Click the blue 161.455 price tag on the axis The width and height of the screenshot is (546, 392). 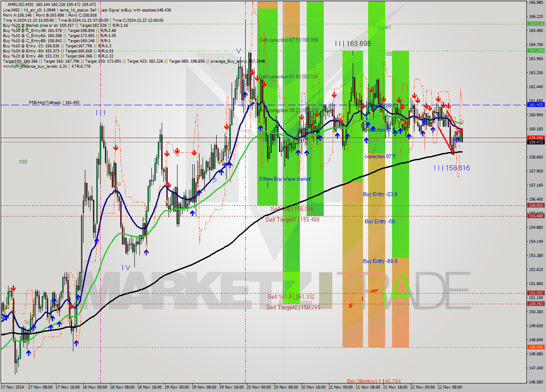coord(536,104)
